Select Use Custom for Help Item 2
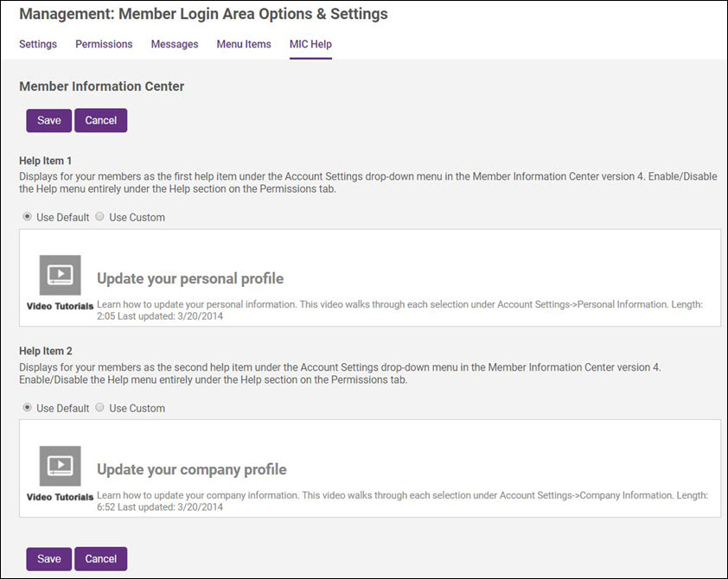This screenshot has height=579, width=728. point(99,408)
